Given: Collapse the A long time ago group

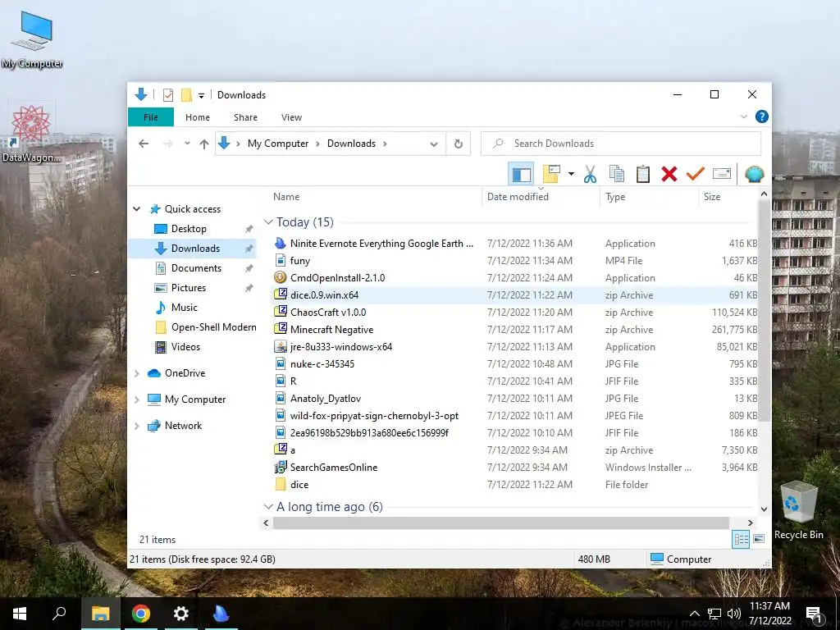Looking at the screenshot, I should [268, 507].
